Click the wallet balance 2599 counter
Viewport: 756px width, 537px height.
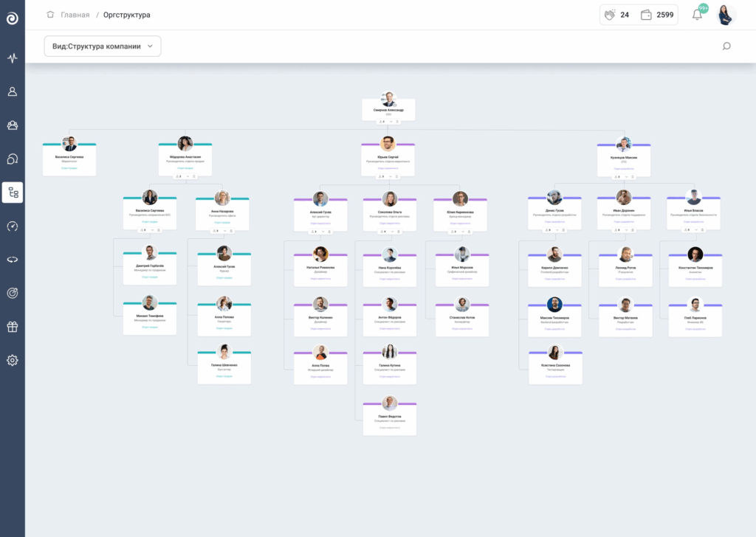[657, 15]
